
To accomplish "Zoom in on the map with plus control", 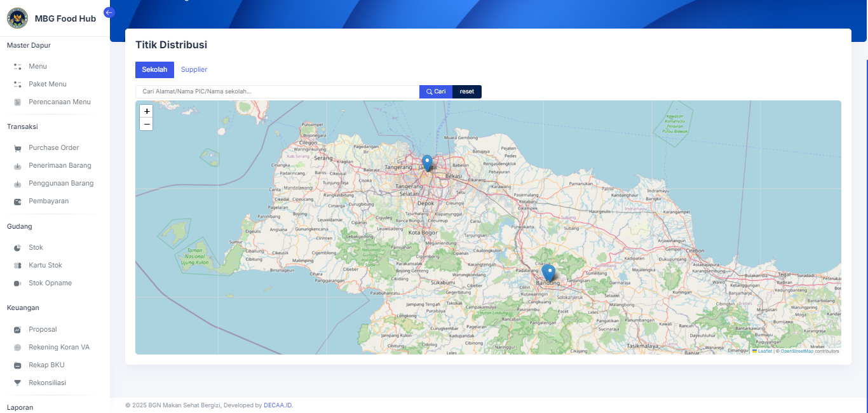I will pos(146,111).
